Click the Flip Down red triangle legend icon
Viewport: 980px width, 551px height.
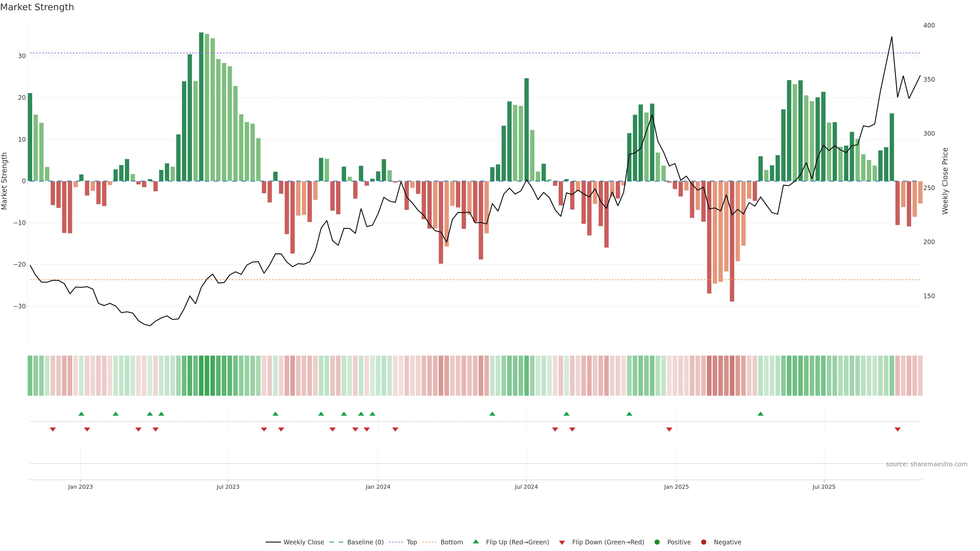click(562, 543)
